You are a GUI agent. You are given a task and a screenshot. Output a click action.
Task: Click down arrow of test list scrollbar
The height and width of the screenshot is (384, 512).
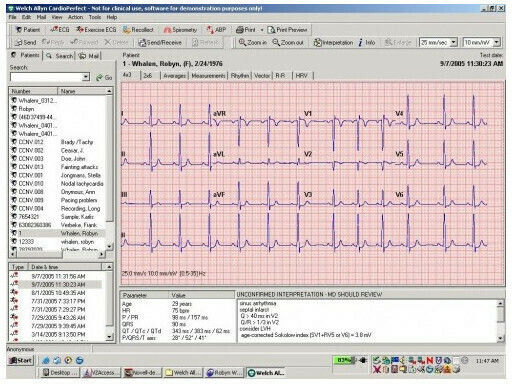(x=109, y=337)
